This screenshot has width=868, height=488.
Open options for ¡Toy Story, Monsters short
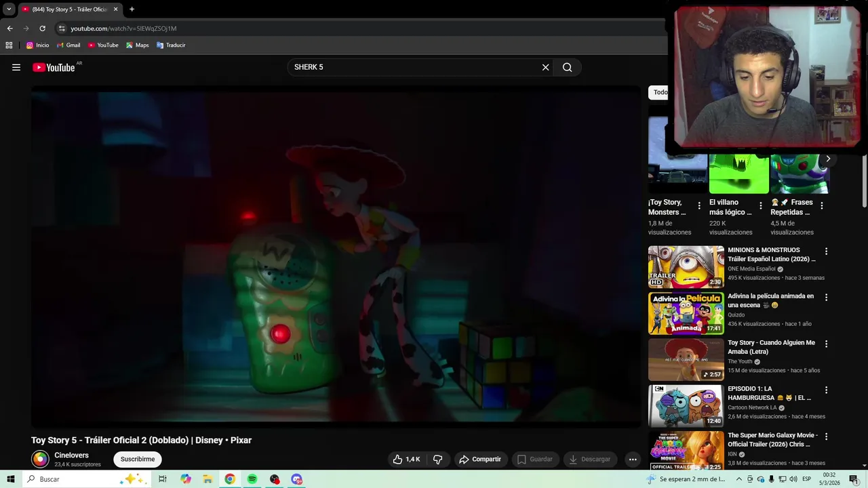pos(699,205)
